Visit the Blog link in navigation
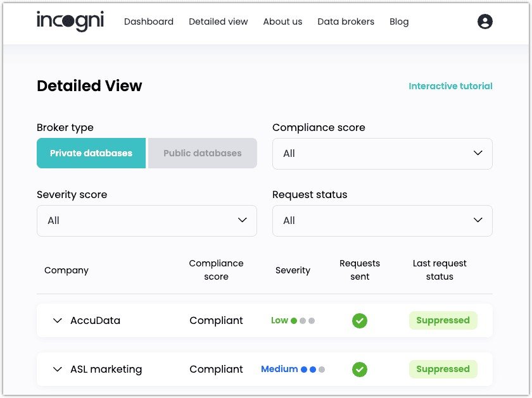The height and width of the screenshot is (398, 532). [399, 22]
